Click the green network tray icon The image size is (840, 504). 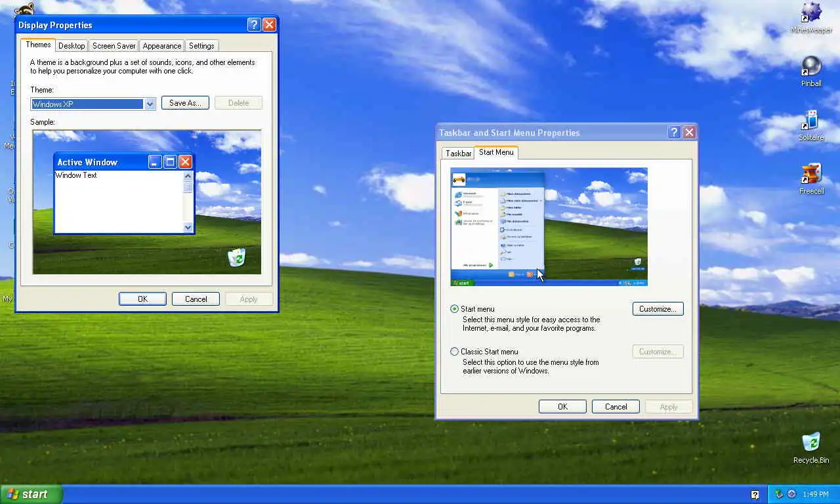(x=779, y=494)
